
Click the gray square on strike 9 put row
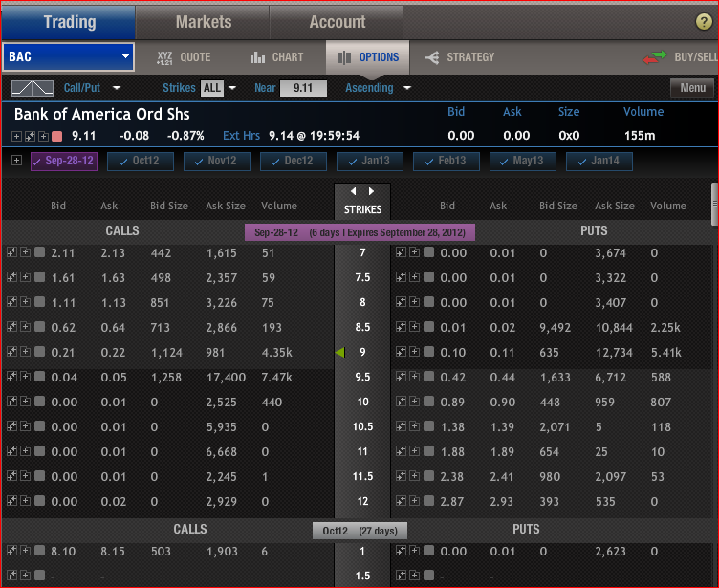pyautogui.click(x=428, y=351)
